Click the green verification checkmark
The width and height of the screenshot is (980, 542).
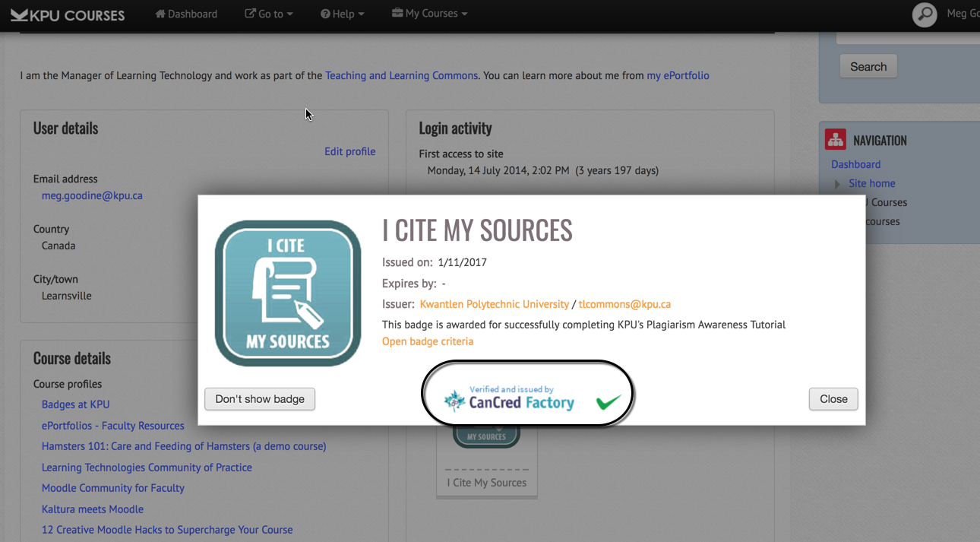point(609,402)
